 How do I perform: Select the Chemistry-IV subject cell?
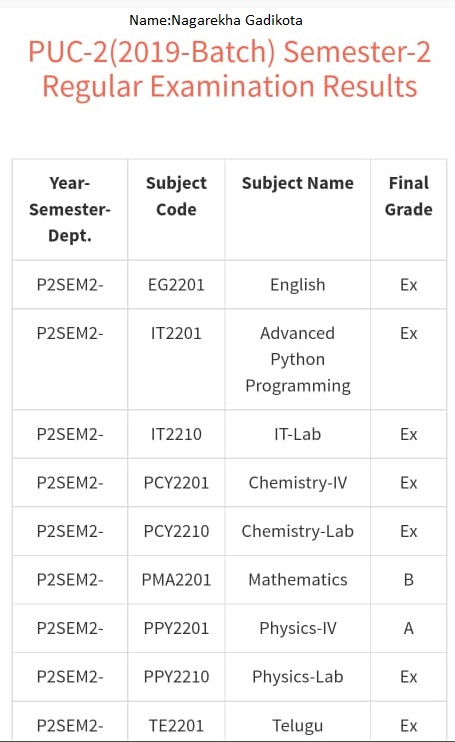298,483
